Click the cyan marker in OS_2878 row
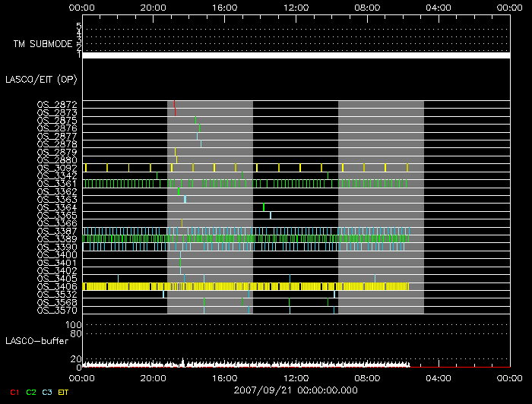Screen dimensions: 532x404 point(201,144)
